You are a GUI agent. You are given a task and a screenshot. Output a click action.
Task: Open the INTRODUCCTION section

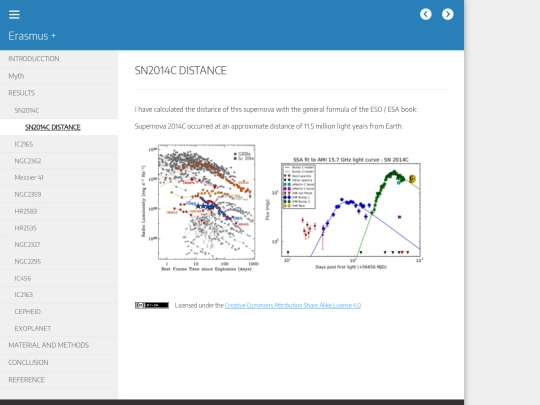pyautogui.click(x=59, y=59)
